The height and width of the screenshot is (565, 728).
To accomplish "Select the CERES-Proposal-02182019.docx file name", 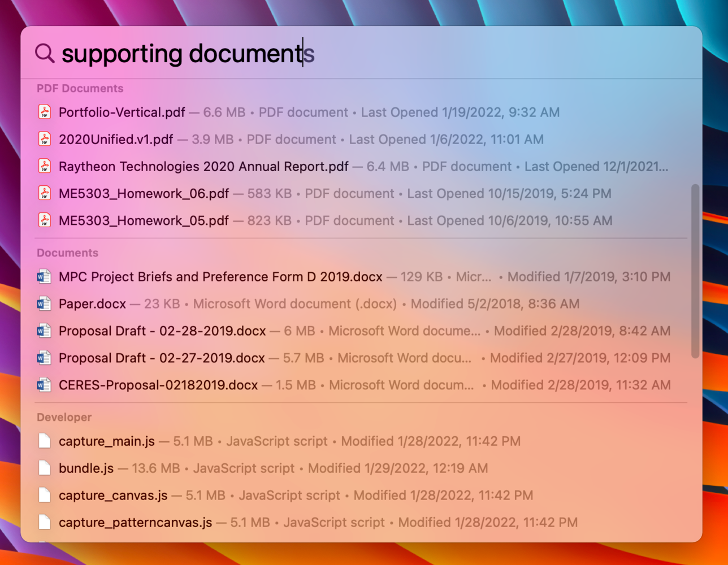I will (x=158, y=385).
